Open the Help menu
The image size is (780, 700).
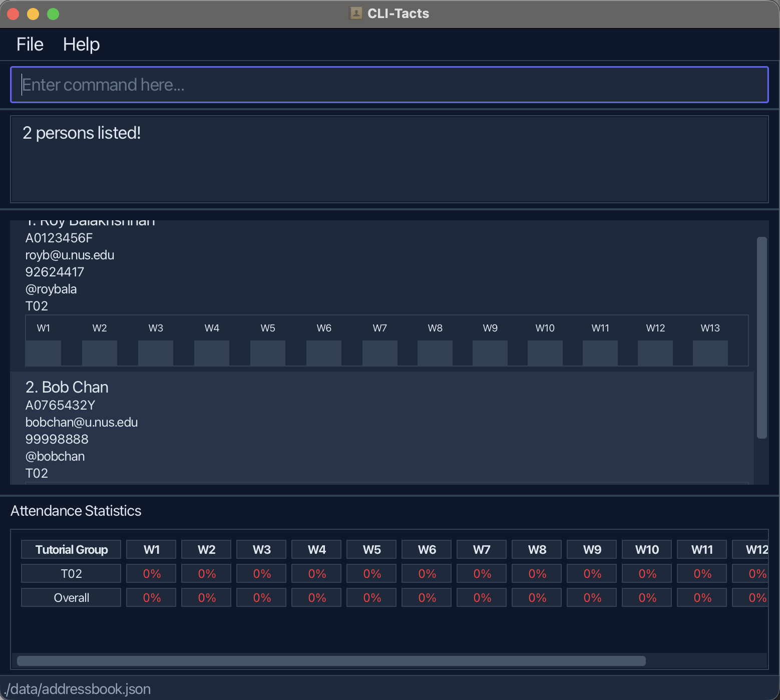81,44
